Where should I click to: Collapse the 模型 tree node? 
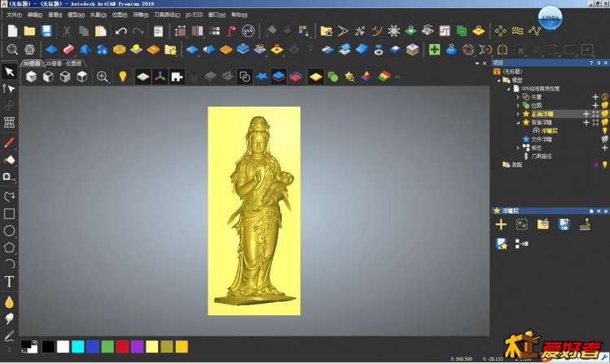point(499,80)
